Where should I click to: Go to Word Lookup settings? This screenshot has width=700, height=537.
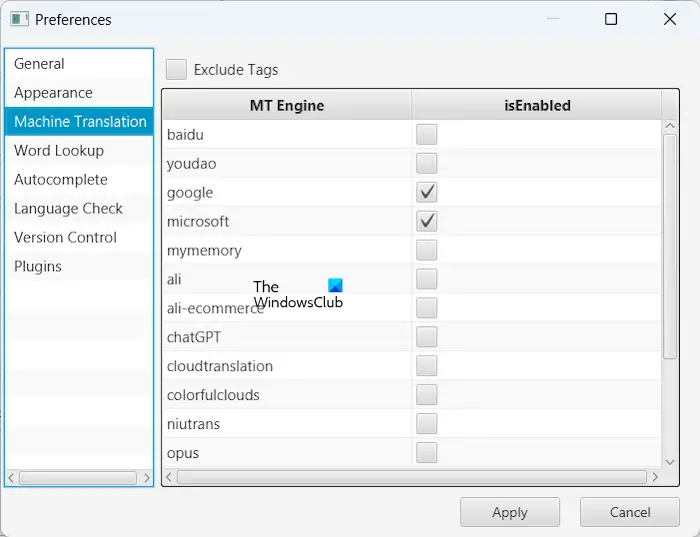click(x=79, y=150)
